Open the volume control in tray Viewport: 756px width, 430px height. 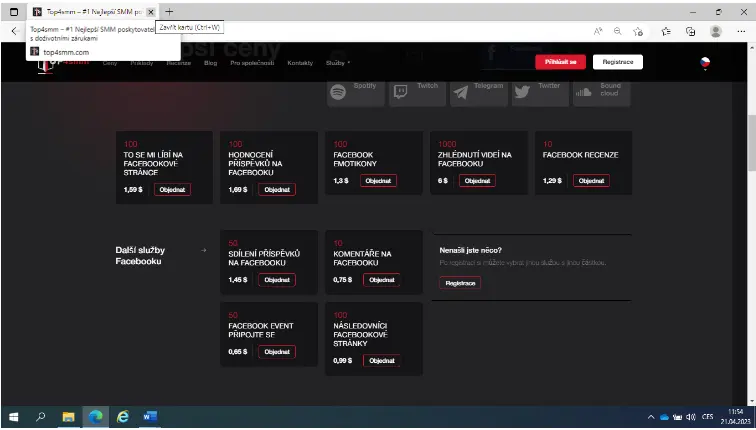coord(691,417)
